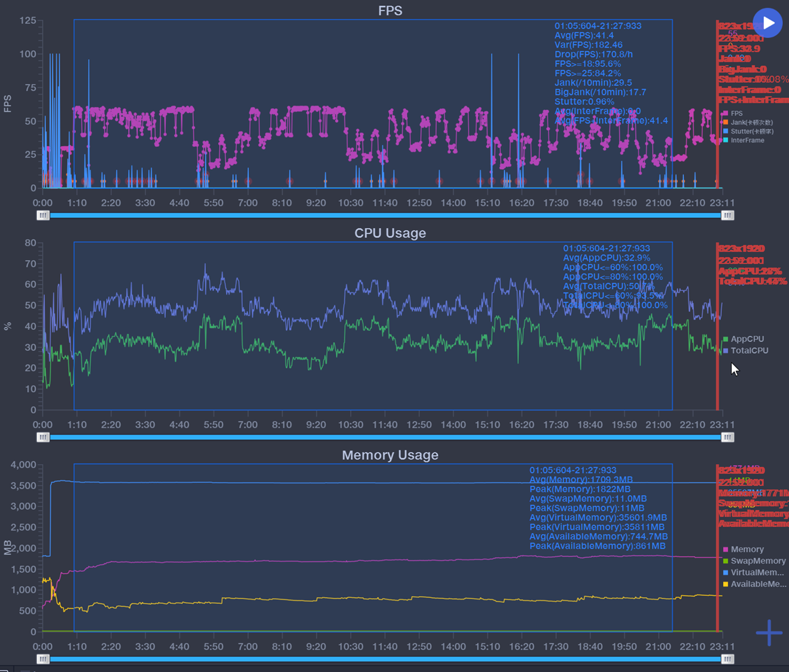Click the right handle of CPU Usage slider
Image resolution: width=789 pixels, height=672 pixels.
(727, 437)
